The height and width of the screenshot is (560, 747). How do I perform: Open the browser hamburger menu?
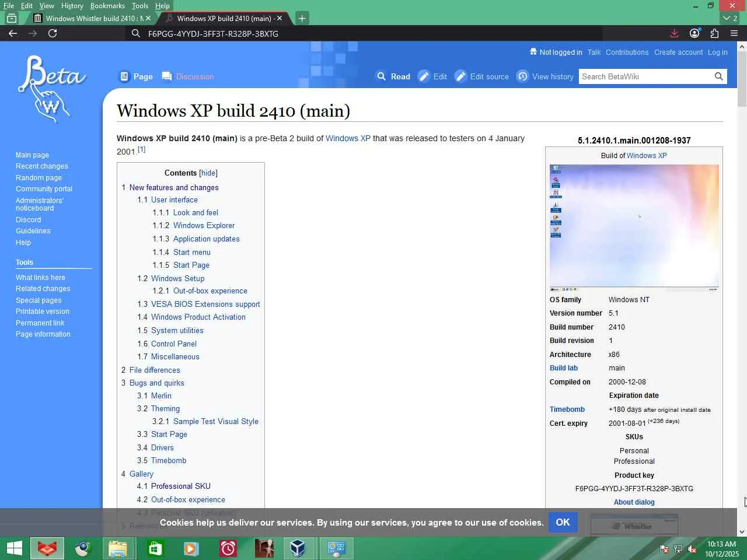(x=734, y=33)
